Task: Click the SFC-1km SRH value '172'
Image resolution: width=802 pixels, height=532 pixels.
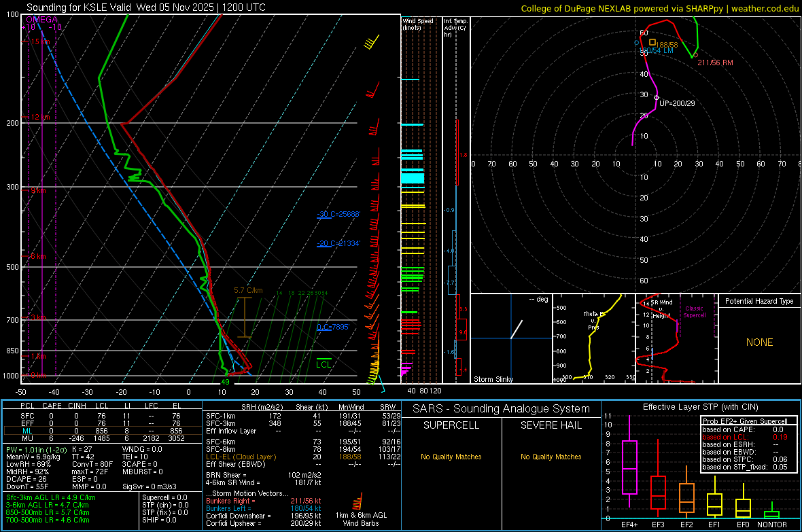Action: pos(275,416)
